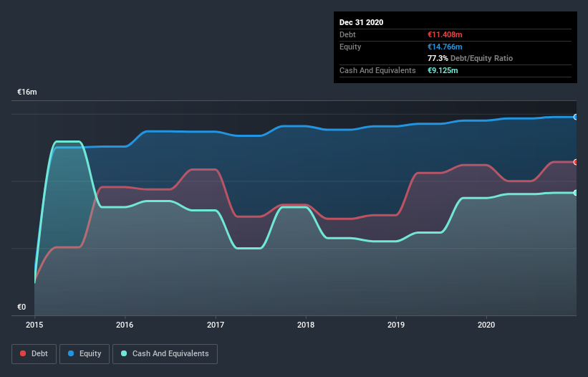Select the 2017 x-axis label
The width and height of the screenshot is (588, 377).
point(216,325)
